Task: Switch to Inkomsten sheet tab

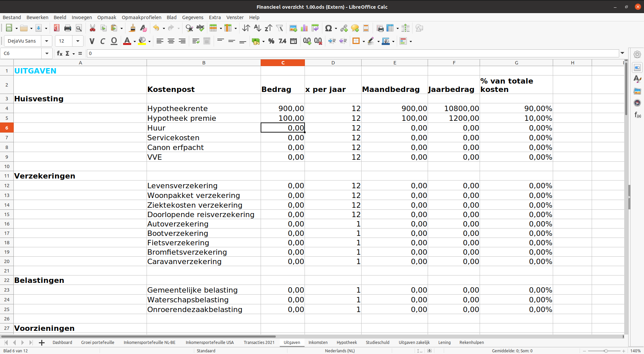Action: [318, 342]
